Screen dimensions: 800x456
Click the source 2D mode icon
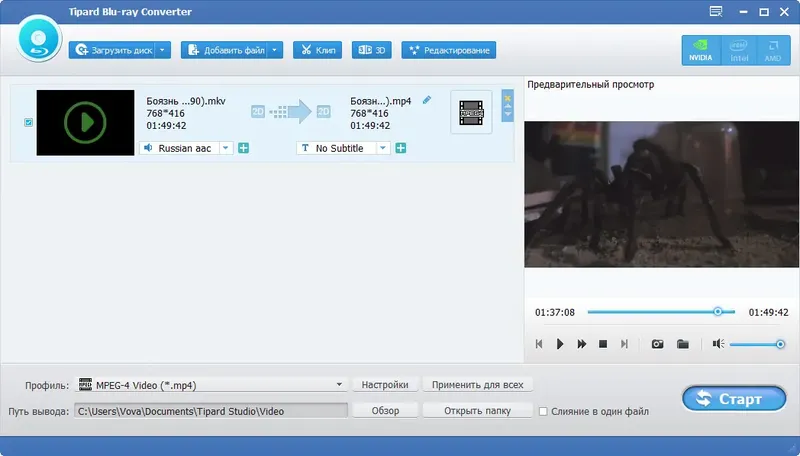(258, 111)
